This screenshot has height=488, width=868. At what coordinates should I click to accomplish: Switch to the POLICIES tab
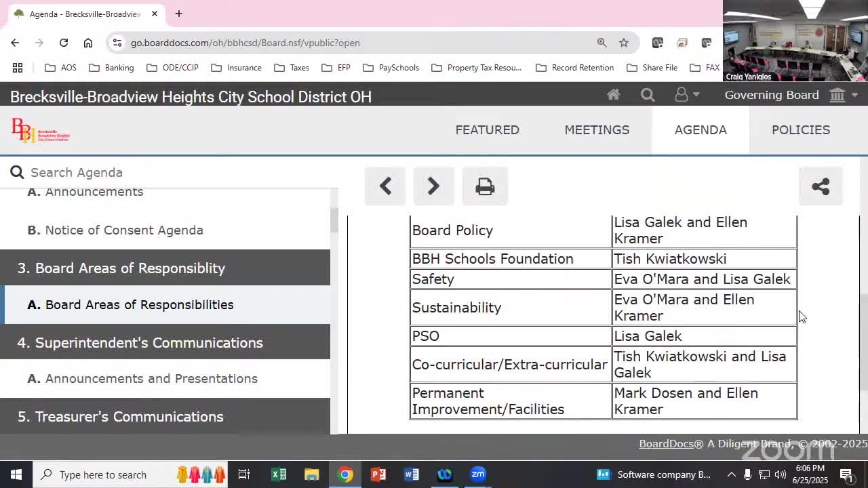pos(801,129)
